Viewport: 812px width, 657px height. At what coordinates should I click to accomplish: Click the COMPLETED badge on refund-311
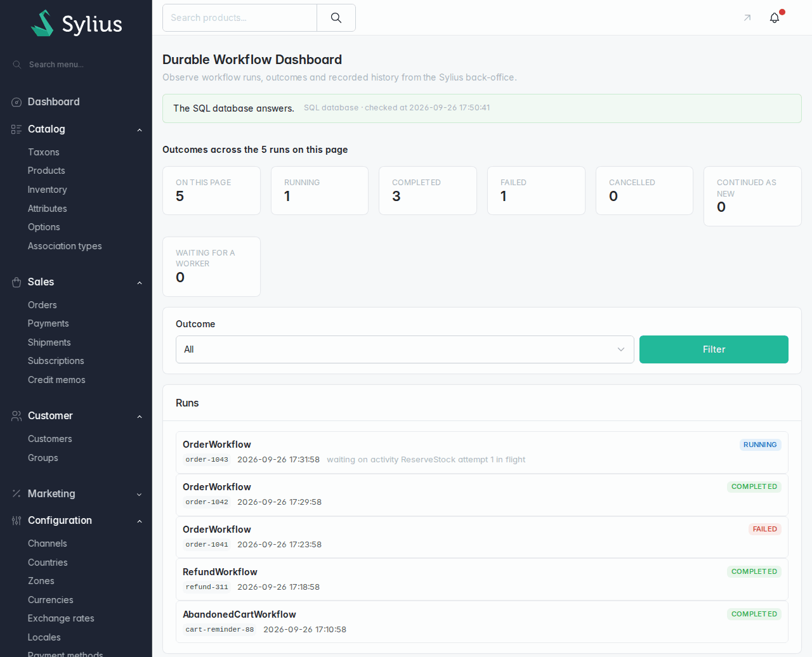pos(754,571)
